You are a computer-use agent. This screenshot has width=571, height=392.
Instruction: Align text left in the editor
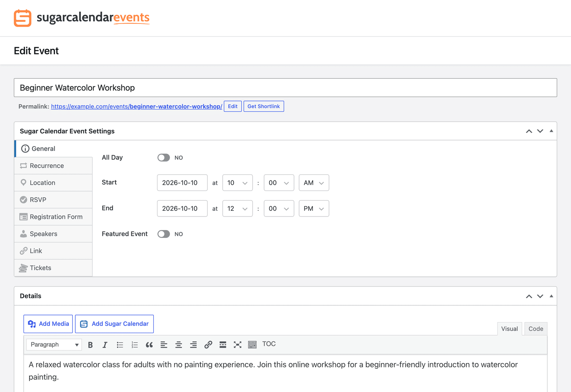click(x=164, y=345)
